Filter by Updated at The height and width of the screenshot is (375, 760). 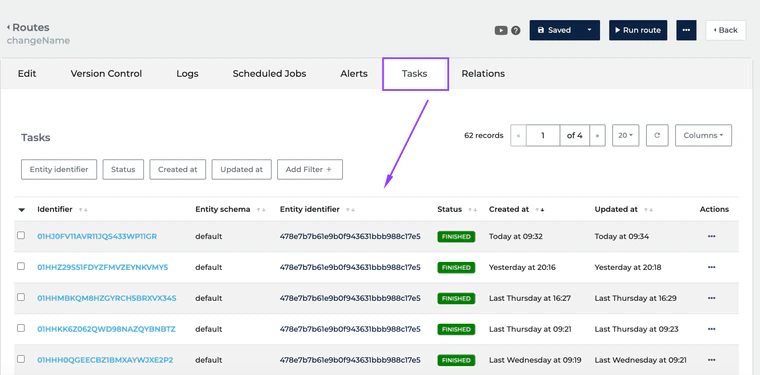point(241,170)
